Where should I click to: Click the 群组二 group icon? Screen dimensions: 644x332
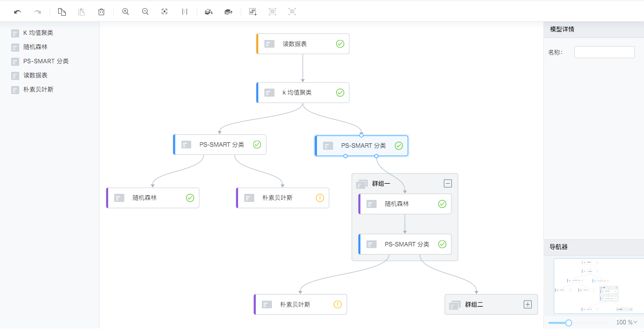tap(455, 305)
